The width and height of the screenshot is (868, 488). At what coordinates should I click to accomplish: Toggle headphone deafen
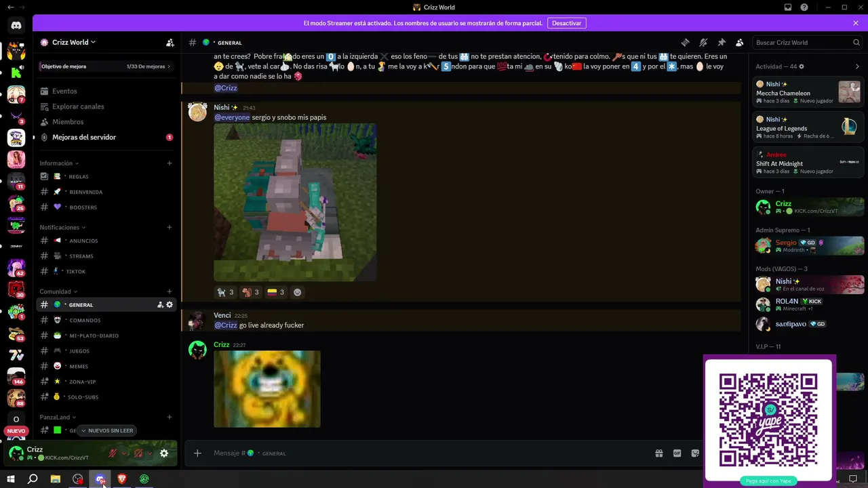click(x=138, y=453)
